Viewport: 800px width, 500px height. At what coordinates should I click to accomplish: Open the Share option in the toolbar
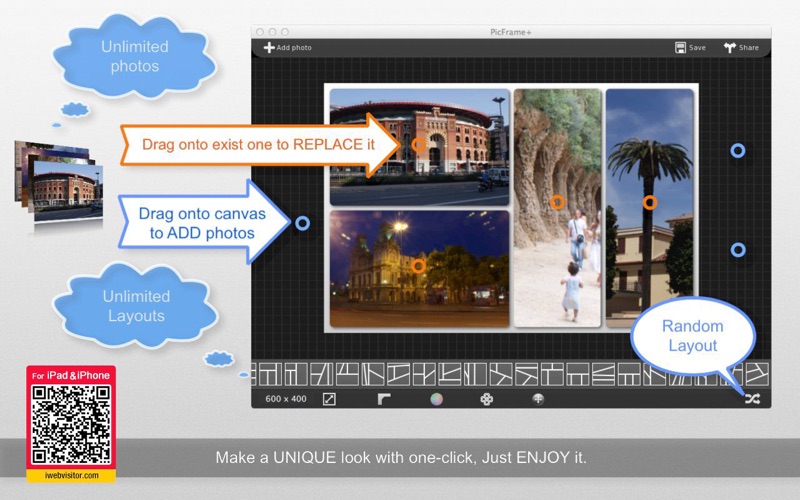click(x=741, y=47)
